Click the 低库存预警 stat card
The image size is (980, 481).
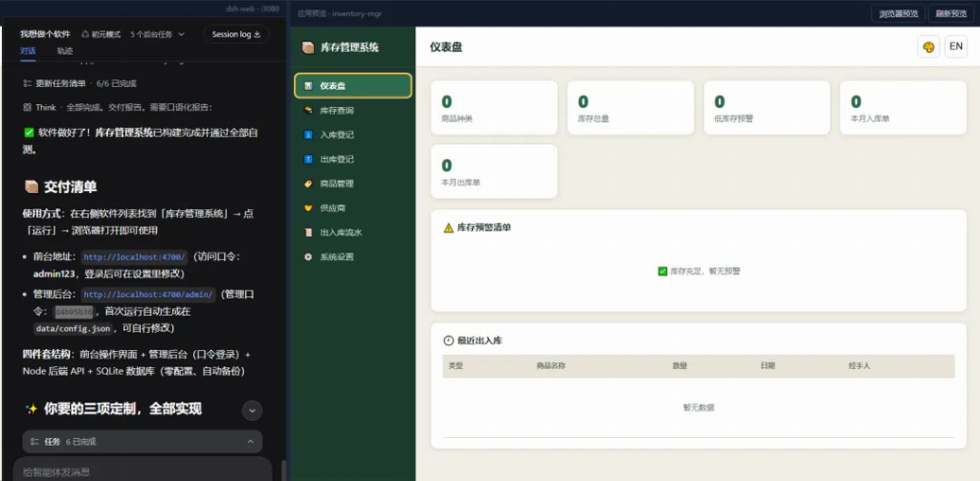coord(767,107)
